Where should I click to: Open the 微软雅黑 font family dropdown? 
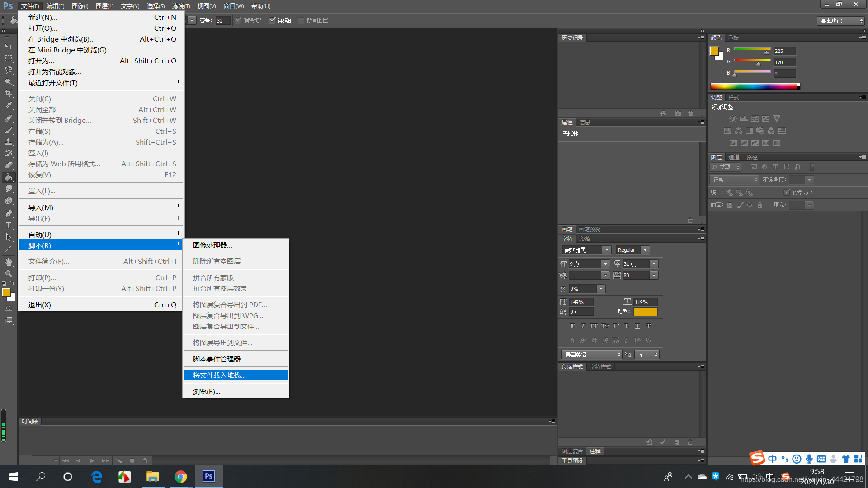[607, 250]
